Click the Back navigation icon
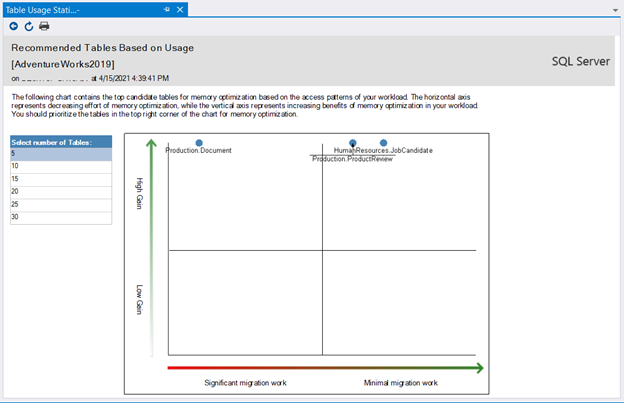The height and width of the screenshot is (403, 624). (x=14, y=26)
